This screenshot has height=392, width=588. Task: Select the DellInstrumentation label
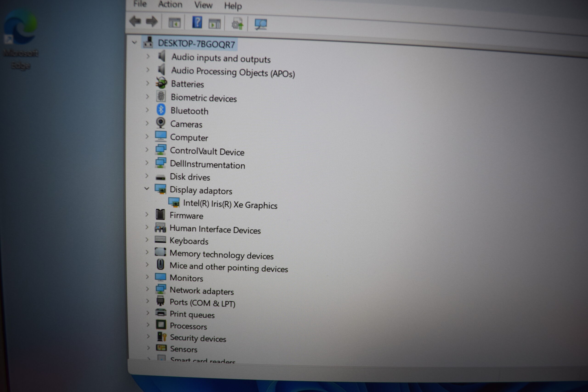click(207, 164)
